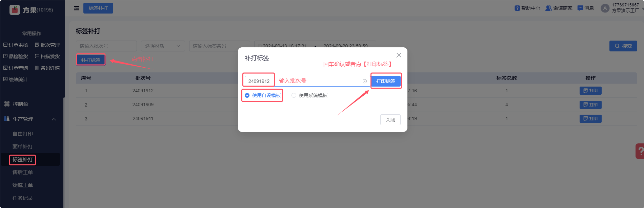Close the 补打标签 dialog with X
The height and width of the screenshot is (208, 644).
tap(399, 55)
